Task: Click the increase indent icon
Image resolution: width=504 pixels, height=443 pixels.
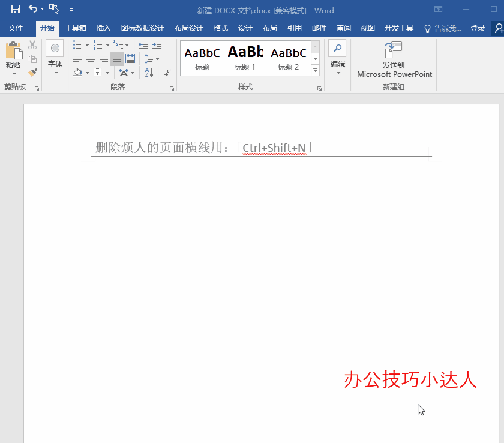Action: coord(156,44)
